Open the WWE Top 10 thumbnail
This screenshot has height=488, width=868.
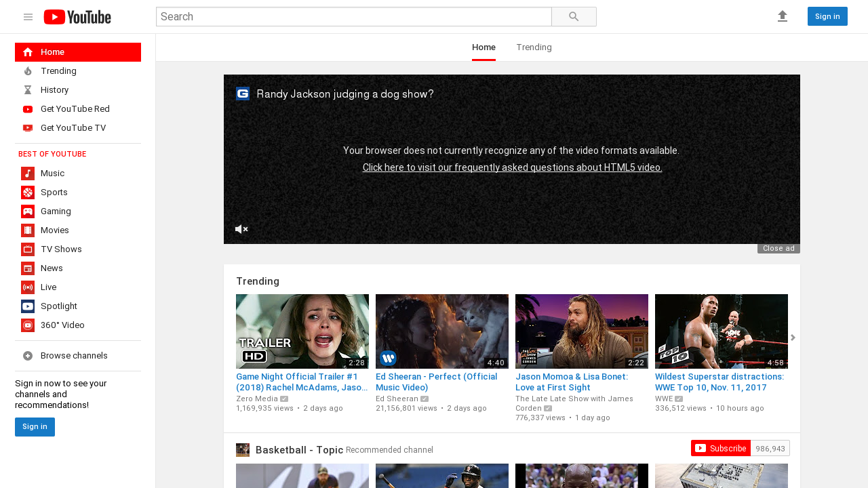pyautogui.click(x=722, y=331)
